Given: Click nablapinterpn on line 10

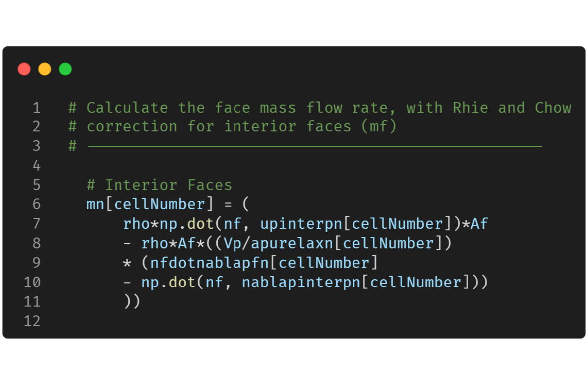Looking at the screenshot, I should pos(301,283).
